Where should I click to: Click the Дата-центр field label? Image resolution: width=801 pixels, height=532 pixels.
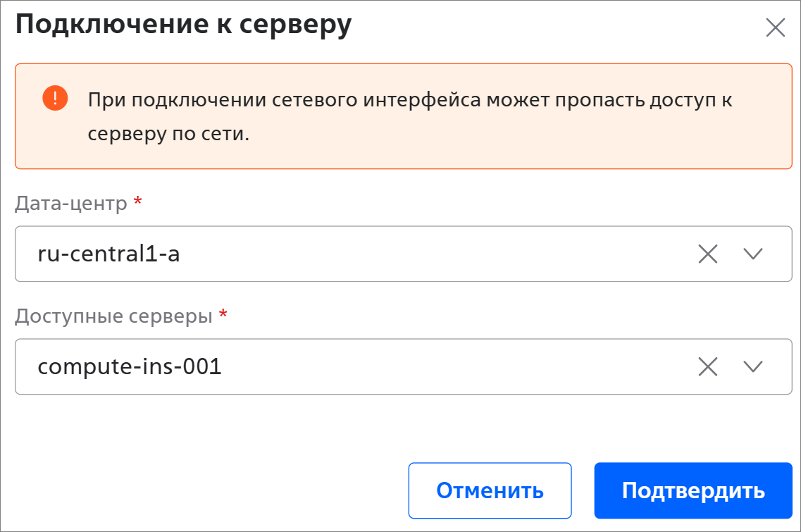[x=71, y=204]
